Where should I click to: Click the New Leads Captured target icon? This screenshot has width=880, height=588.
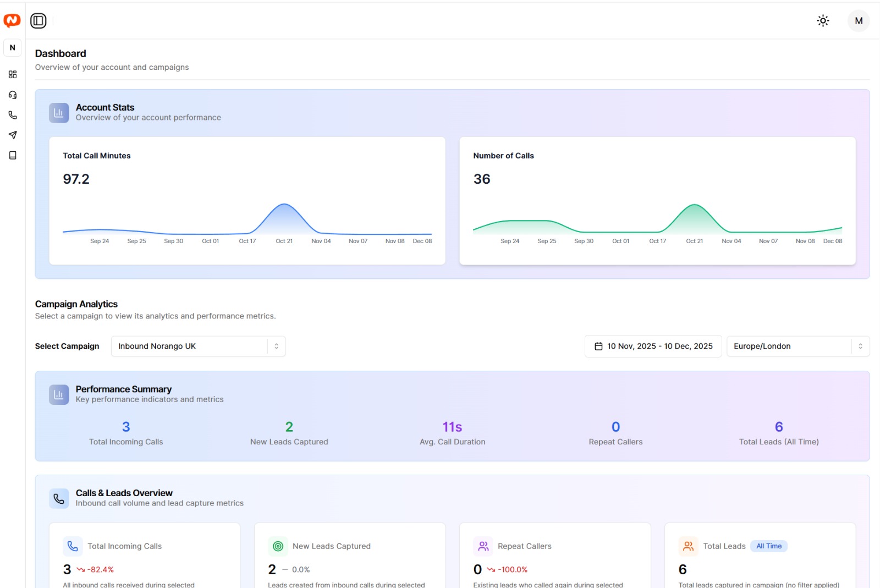pyautogui.click(x=278, y=546)
